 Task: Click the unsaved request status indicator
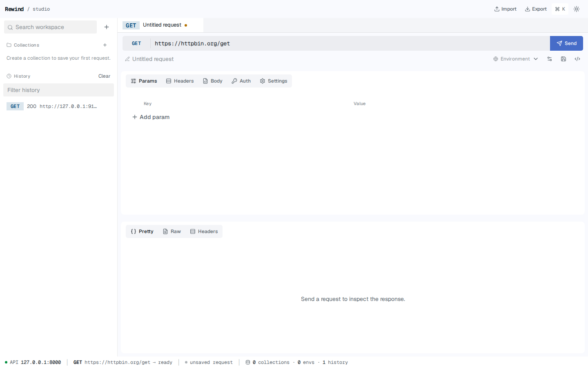209,362
